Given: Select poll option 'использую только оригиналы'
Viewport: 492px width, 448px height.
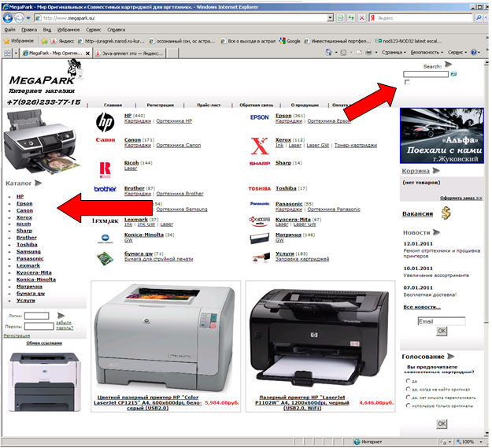Looking at the screenshot, I should coord(409,405).
